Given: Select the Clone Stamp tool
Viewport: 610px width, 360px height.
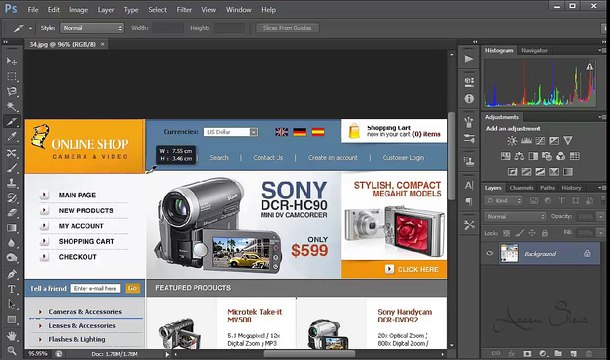Looking at the screenshot, I should click(x=12, y=183).
